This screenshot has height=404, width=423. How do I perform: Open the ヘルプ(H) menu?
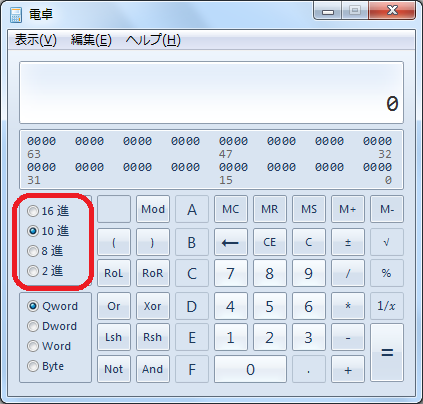pos(153,40)
